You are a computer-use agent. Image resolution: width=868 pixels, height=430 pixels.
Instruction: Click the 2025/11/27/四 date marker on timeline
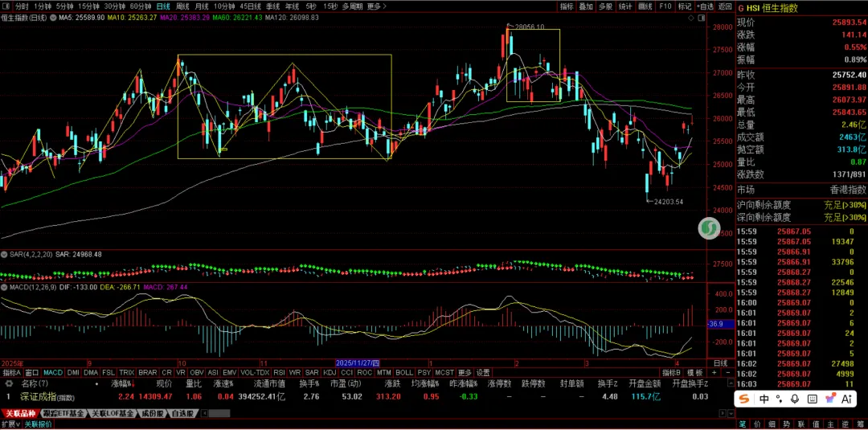pos(358,363)
